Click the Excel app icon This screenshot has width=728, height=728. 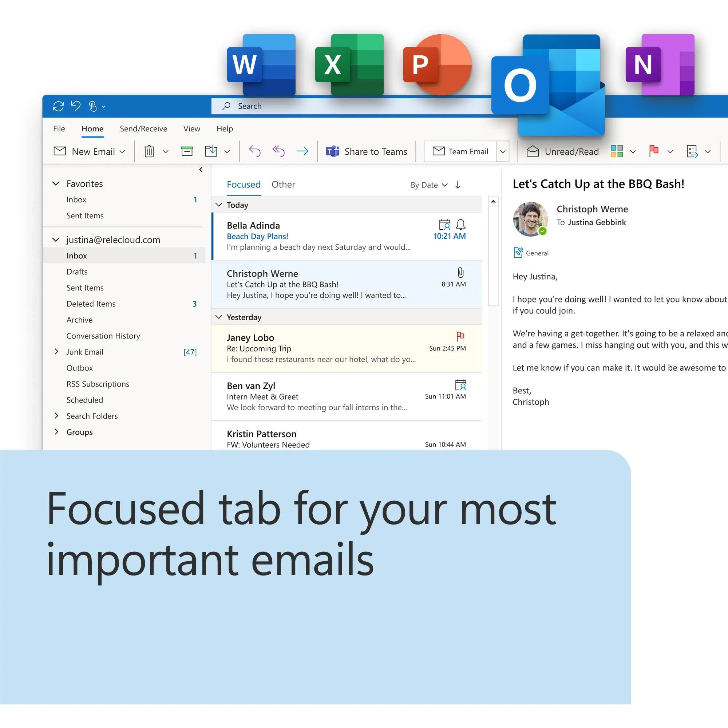(350, 65)
